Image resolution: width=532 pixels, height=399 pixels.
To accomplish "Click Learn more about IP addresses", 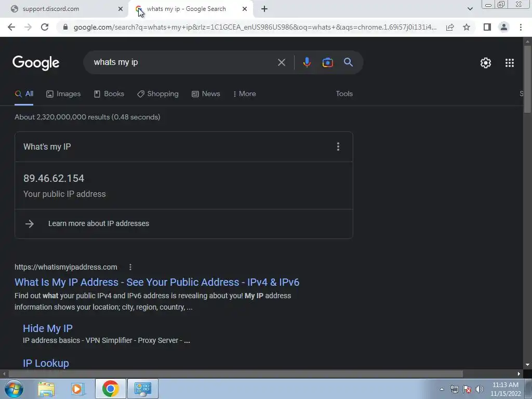I will click(x=99, y=223).
